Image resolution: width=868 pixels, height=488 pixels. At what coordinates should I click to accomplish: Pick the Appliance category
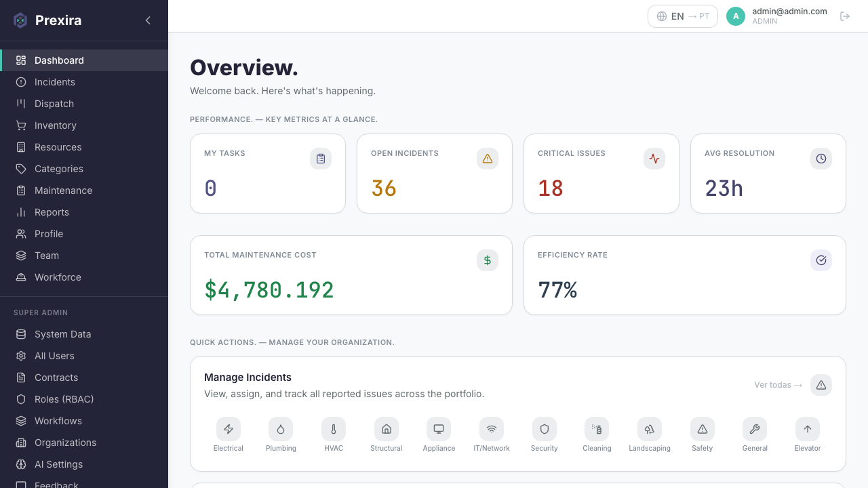[439, 434]
